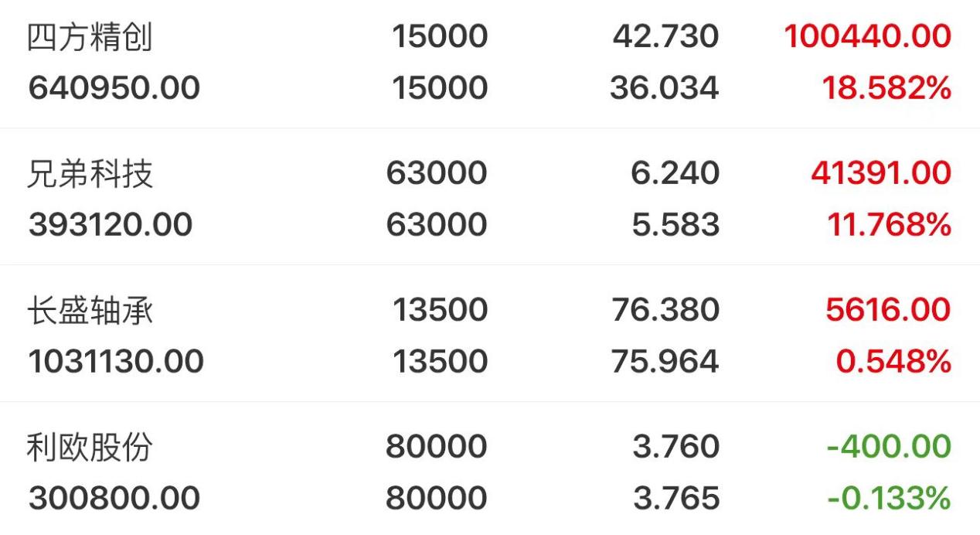Screen dimensions: 980x535
Task: Tap the 利欧股份 stock name
Action: (x=90, y=448)
